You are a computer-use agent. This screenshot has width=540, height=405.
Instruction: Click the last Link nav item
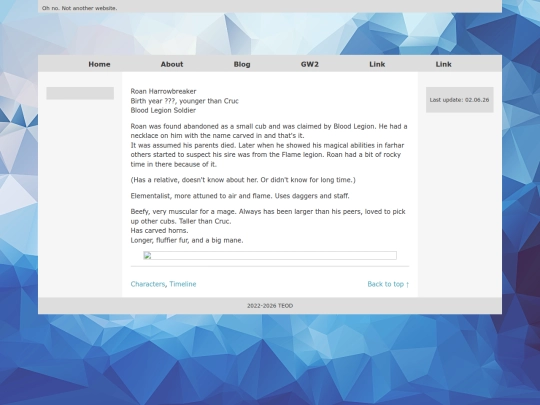[x=443, y=64]
